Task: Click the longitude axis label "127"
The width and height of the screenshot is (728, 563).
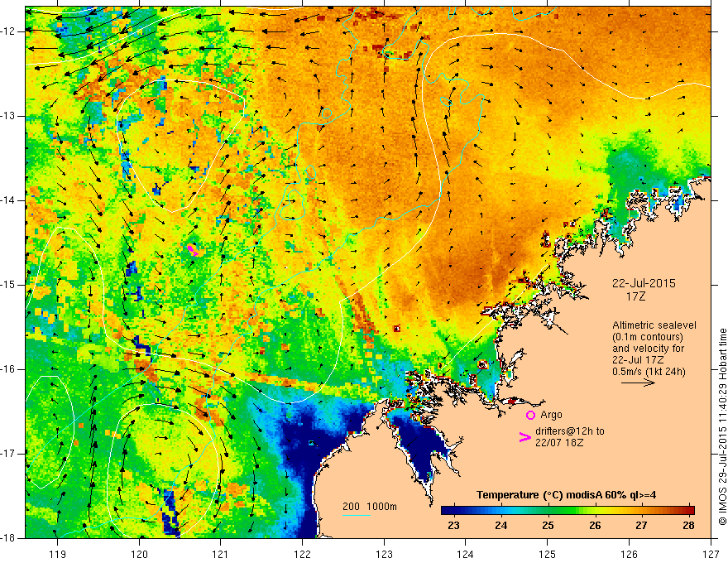Action: (711, 554)
